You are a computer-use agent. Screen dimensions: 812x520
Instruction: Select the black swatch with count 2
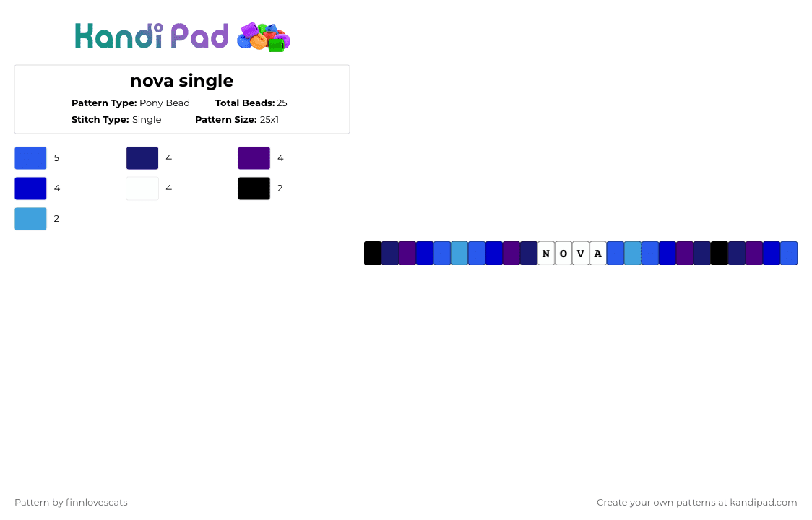tap(254, 188)
